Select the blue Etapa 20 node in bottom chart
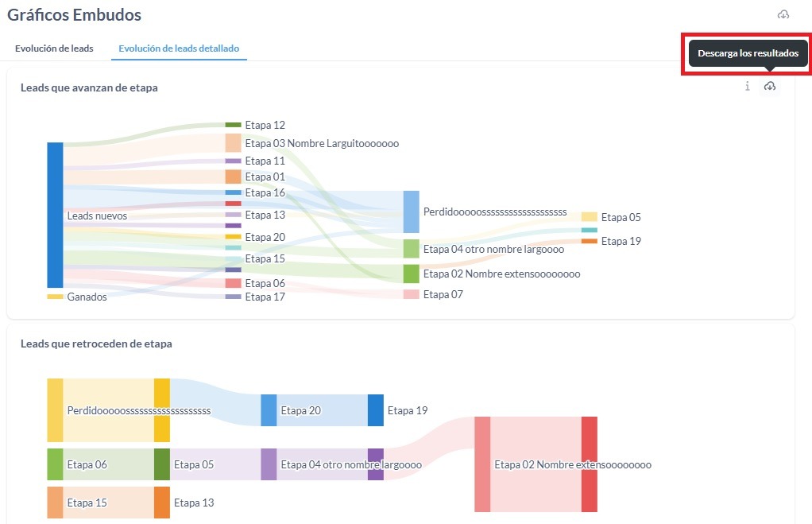This screenshot has width=812, height=524. click(269, 410)
